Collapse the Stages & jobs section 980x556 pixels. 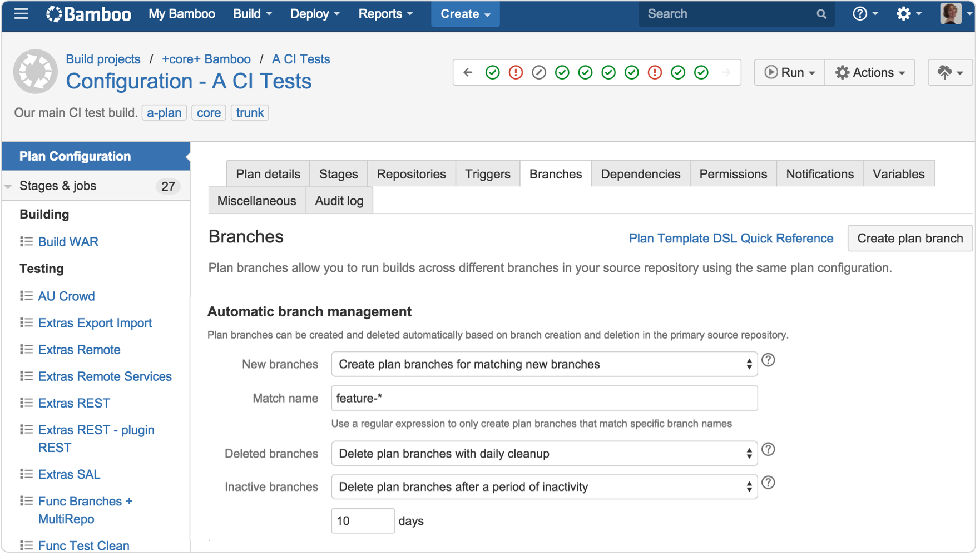click(9, 187)
